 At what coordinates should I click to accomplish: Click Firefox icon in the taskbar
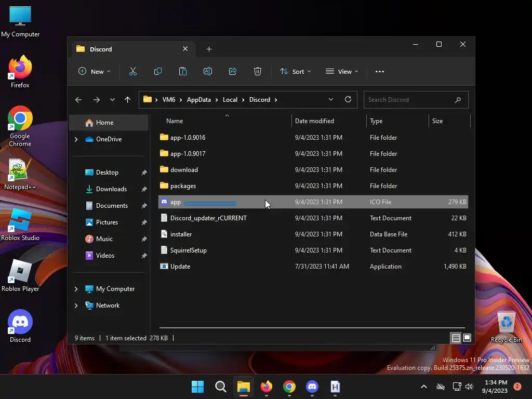tap(267, 387)
